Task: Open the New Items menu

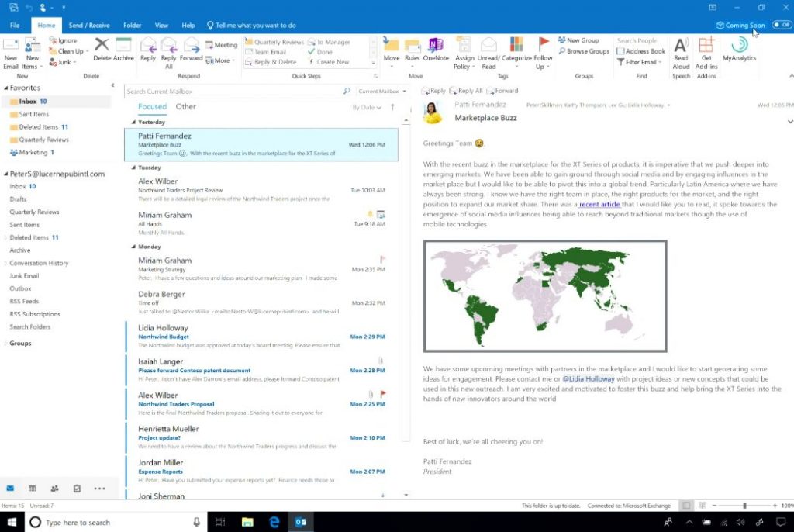Action: coord(32,54)
